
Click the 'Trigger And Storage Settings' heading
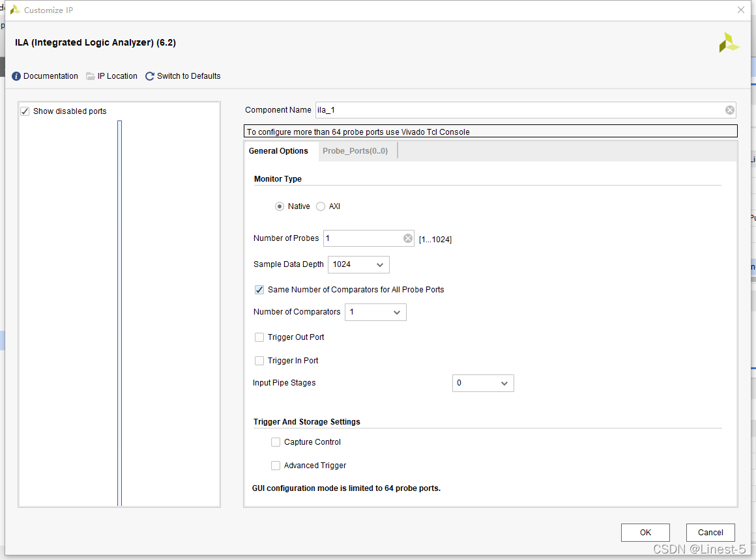307,422
